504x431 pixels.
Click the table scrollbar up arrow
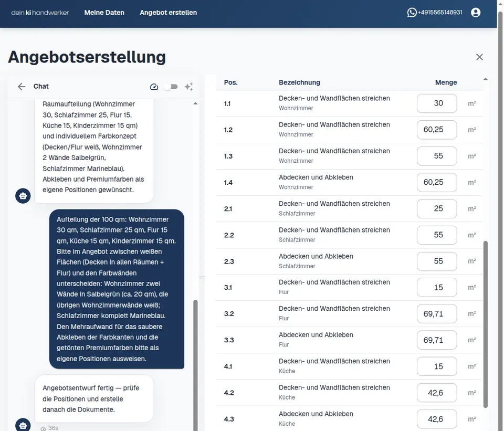486,79
